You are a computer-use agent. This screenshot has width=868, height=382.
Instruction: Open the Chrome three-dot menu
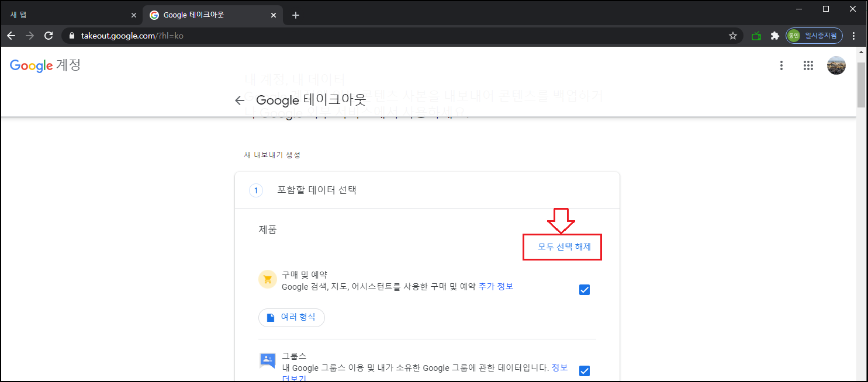[854, 36]
